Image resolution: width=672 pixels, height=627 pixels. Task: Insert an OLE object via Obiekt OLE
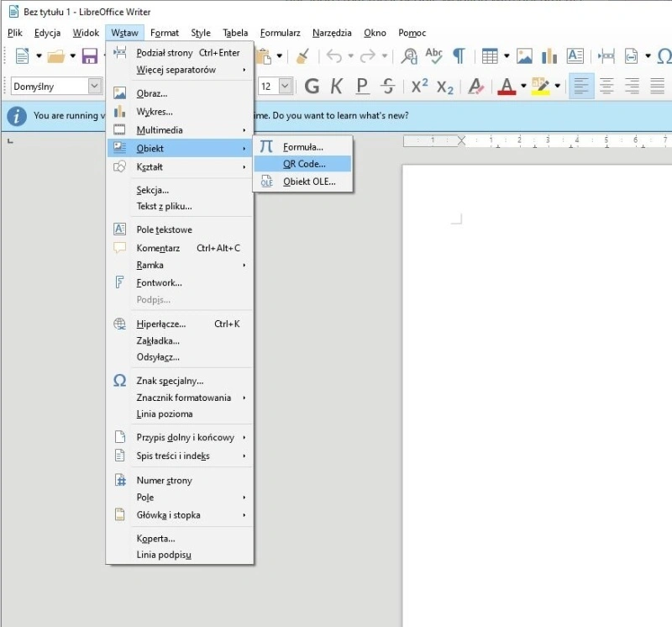309,182
